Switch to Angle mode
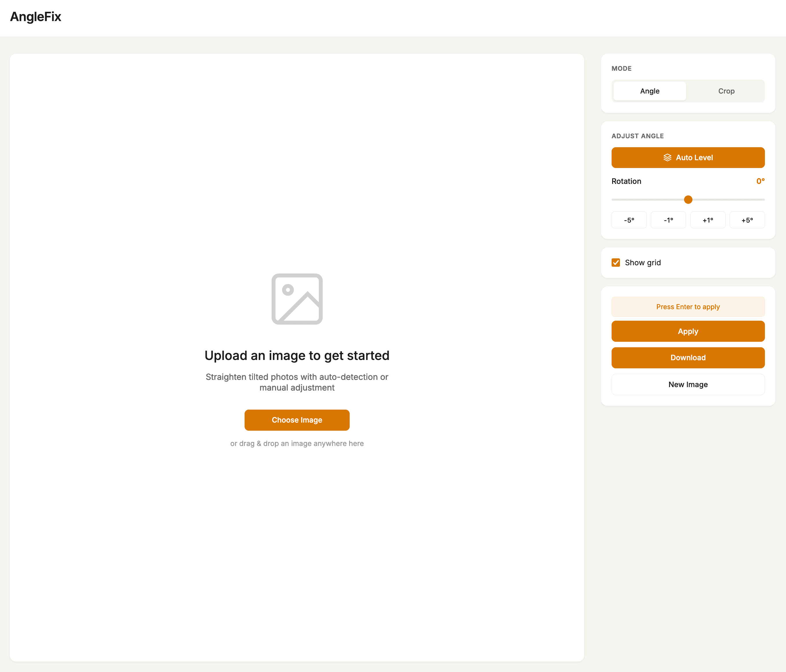 649,91
